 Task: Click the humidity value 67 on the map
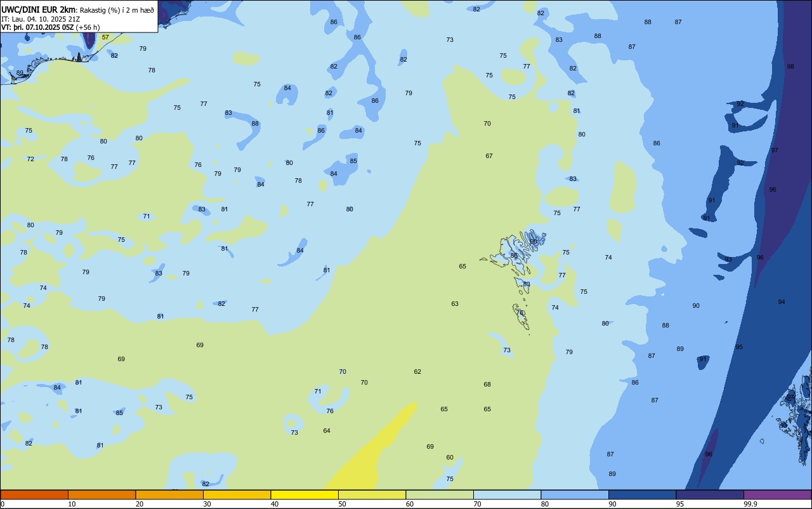[x=489, y=156]
